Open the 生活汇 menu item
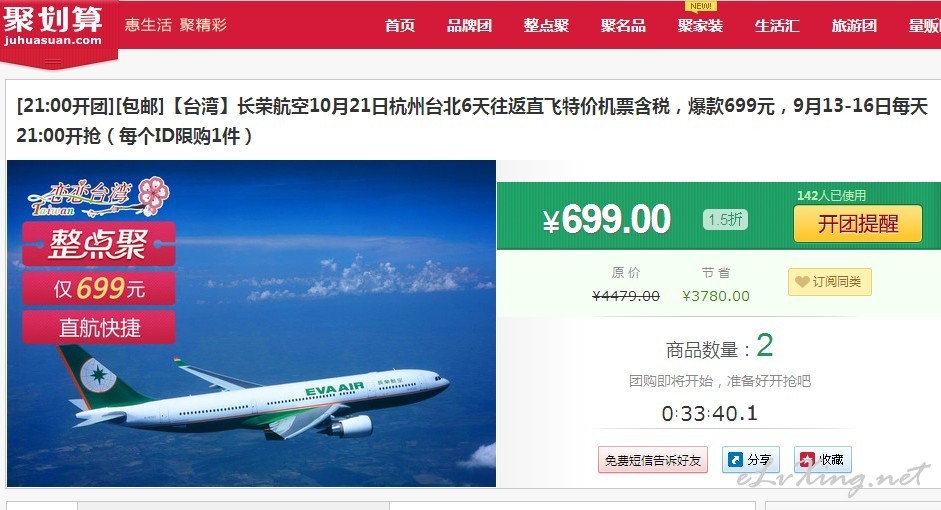 [777, 26]
